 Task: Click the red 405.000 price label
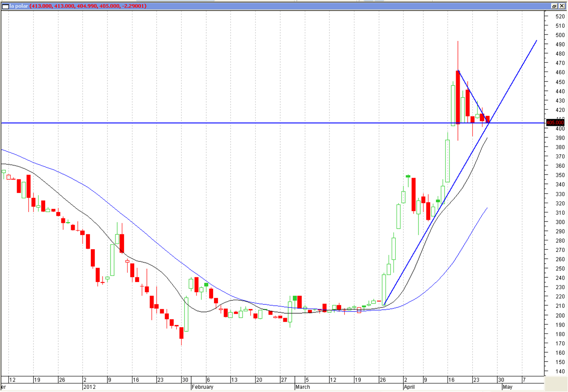coord(555,122)
